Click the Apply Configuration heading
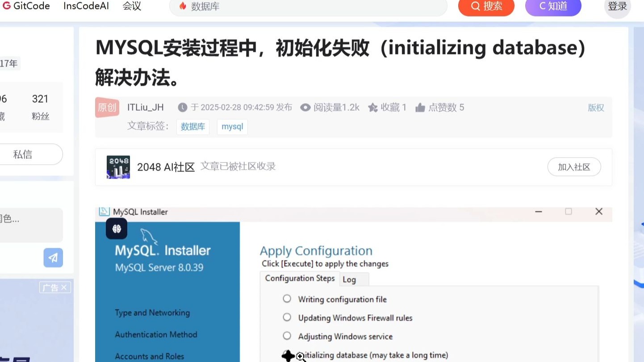Screen dimensions: 644x362 click(316, 251)
